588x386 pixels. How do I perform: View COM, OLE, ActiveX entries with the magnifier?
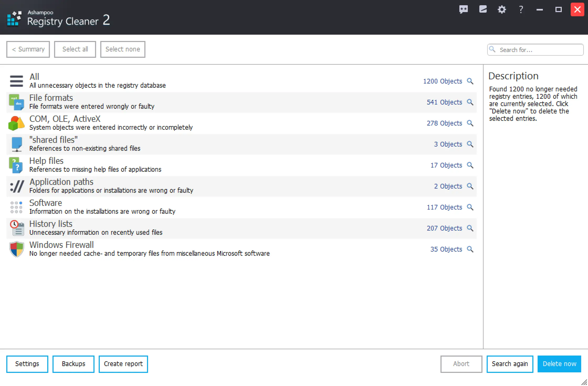click(470, 123)
